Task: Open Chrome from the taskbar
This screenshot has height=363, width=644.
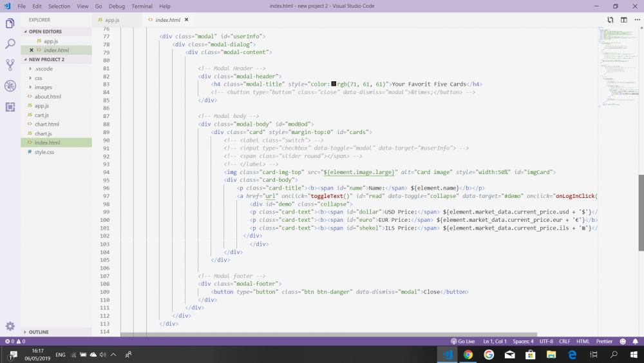Action: (468, 355)
